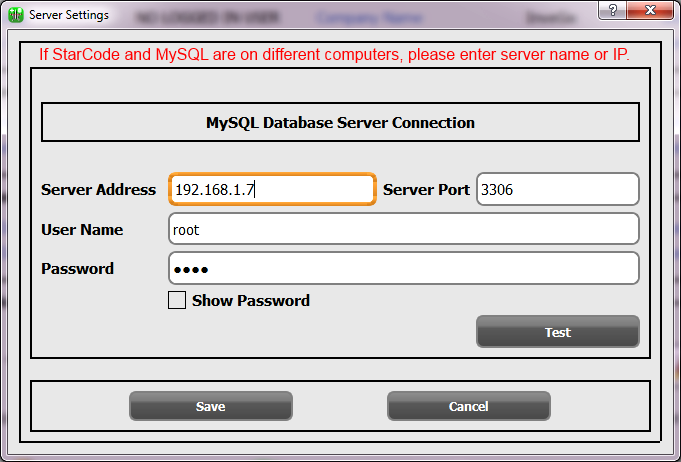This screenshot has width=681, height=462.
Task: Focus the Server Address input field
Action: 272,189
